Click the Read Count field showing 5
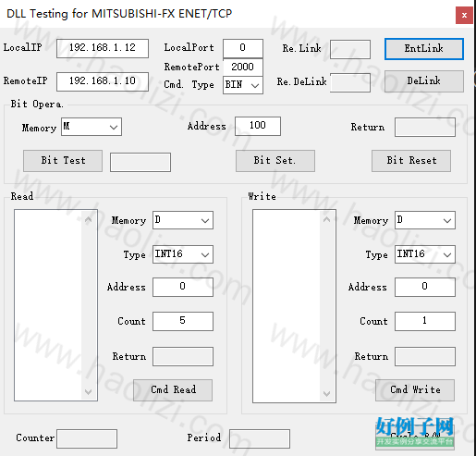Image resolution: width=476 pixels, height=456 pixels. click(x=183, y=321)
